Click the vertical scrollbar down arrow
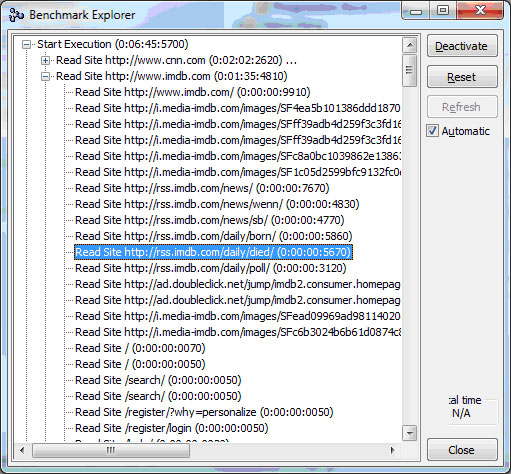The image size is (511, 474). click(x=410, y=433)
